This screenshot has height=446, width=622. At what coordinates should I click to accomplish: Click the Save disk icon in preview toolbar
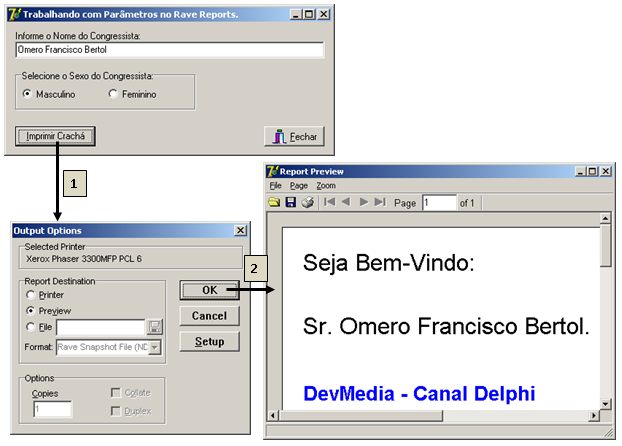coord(291,203)
